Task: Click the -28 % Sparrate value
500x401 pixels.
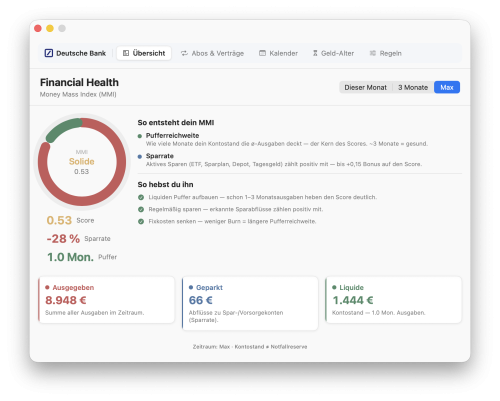Action: [63, 239]
